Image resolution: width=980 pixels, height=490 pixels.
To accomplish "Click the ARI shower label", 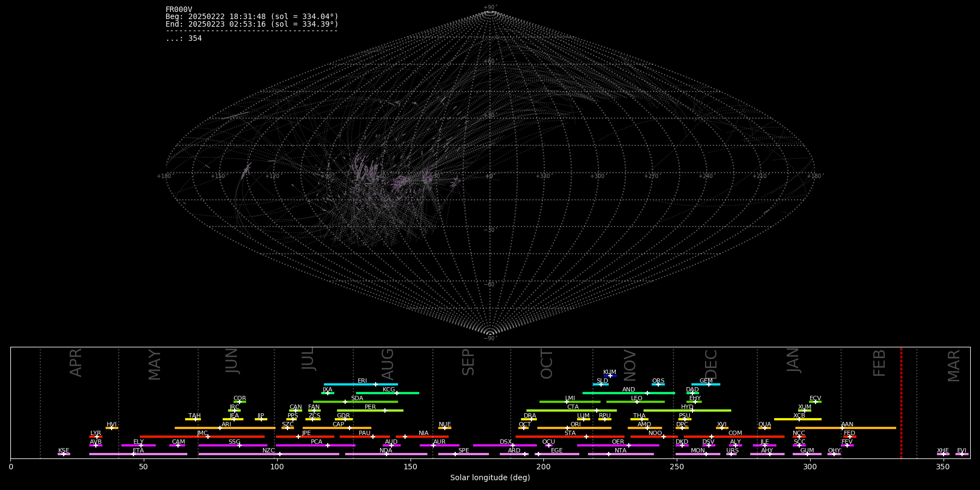I will click(226, 425).
